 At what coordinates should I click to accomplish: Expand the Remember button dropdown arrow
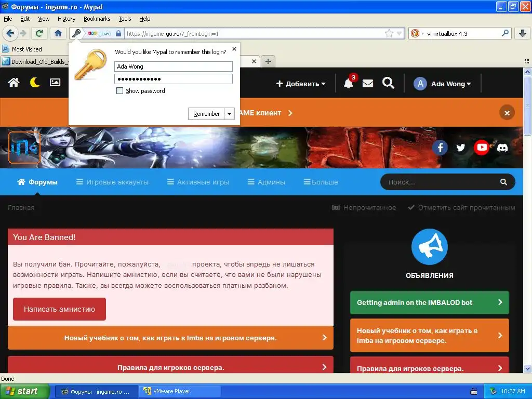[229, 114]
